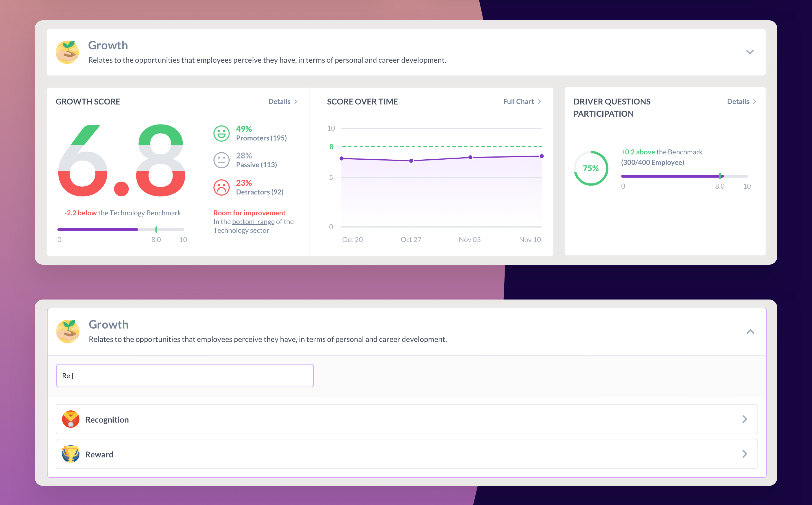Open the Reward row arrow

tap(744, 454)
